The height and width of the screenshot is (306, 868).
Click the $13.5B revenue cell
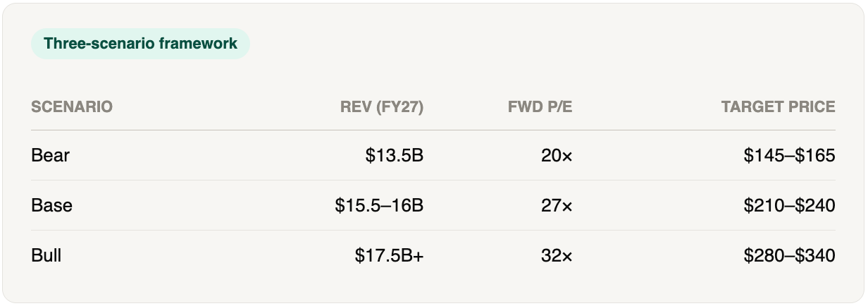(395, 155)
